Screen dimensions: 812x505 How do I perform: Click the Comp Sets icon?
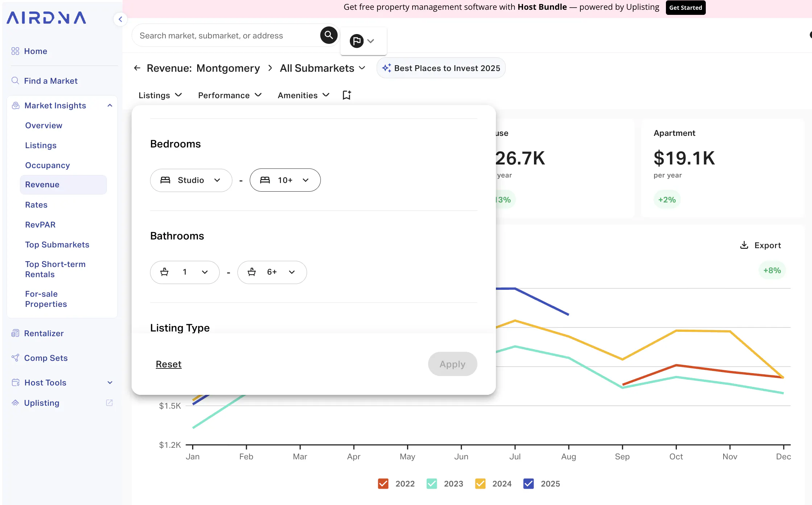coord(15,358)
